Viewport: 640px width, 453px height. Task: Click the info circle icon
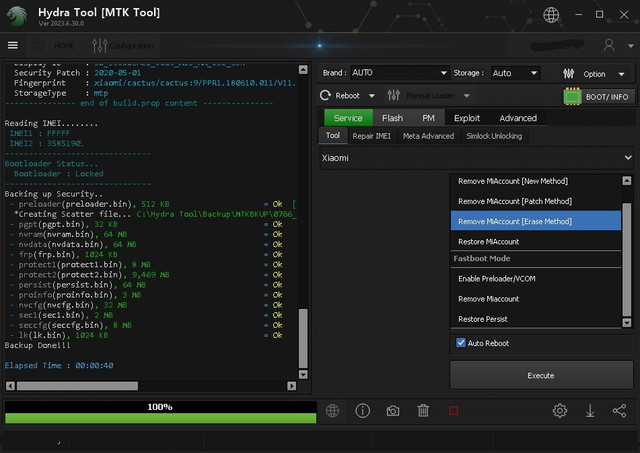pos(362,411)
